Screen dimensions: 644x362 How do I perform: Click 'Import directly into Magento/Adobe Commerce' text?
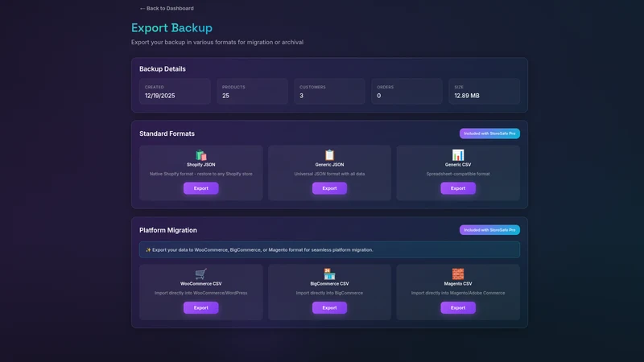pos(458,293)
